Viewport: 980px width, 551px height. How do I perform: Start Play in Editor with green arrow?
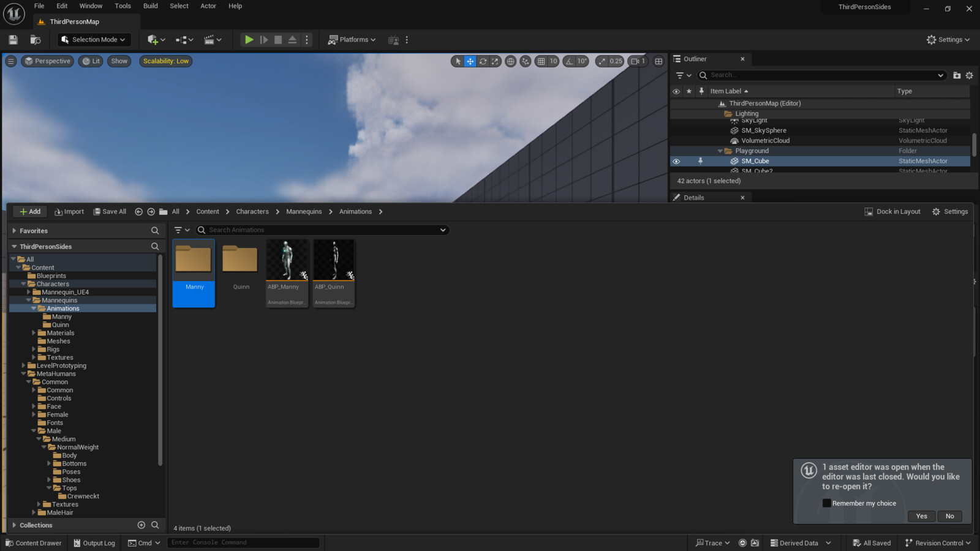[x=249, y=40]
